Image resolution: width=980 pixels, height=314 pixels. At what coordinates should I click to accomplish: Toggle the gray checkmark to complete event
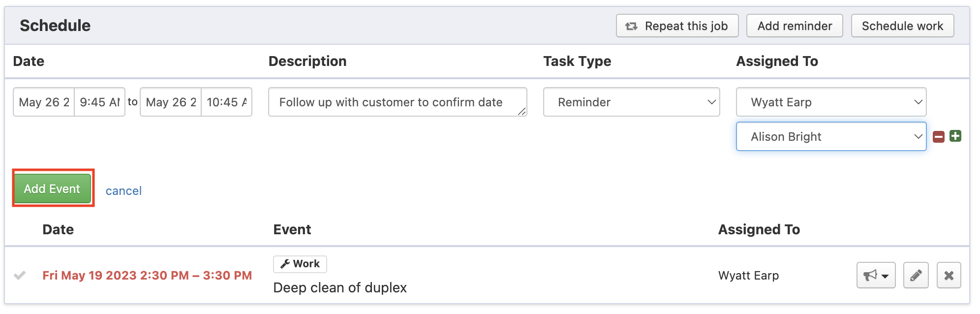point(20,275)
